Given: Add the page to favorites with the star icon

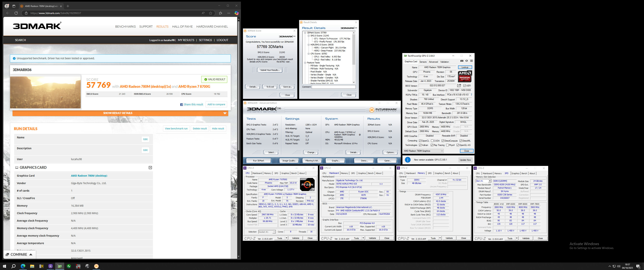Looking at the screenshot, I should [x=210, y=13].
